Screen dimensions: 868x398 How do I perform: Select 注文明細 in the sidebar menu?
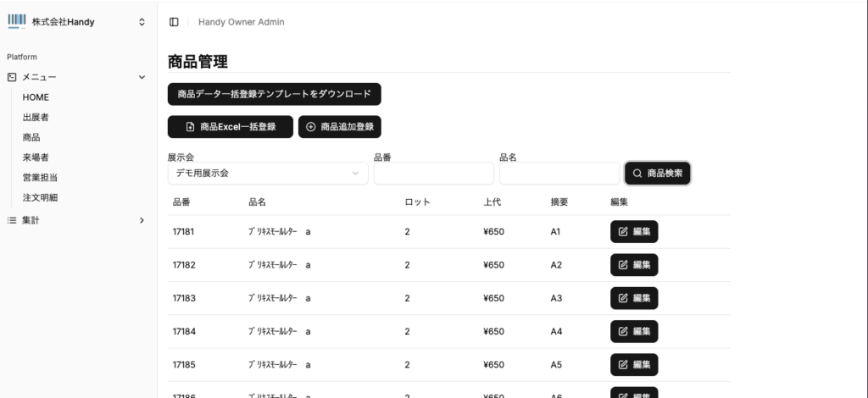(41, 197)
